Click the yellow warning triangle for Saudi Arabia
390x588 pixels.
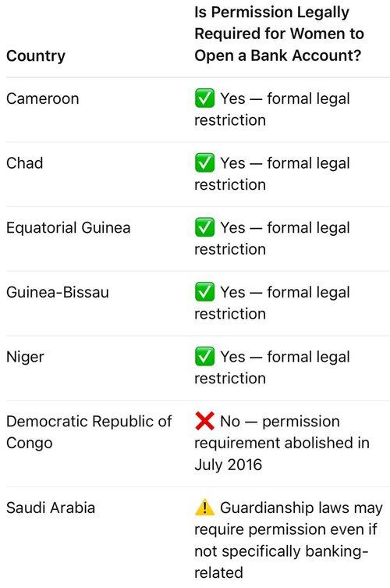click(204, 508)
